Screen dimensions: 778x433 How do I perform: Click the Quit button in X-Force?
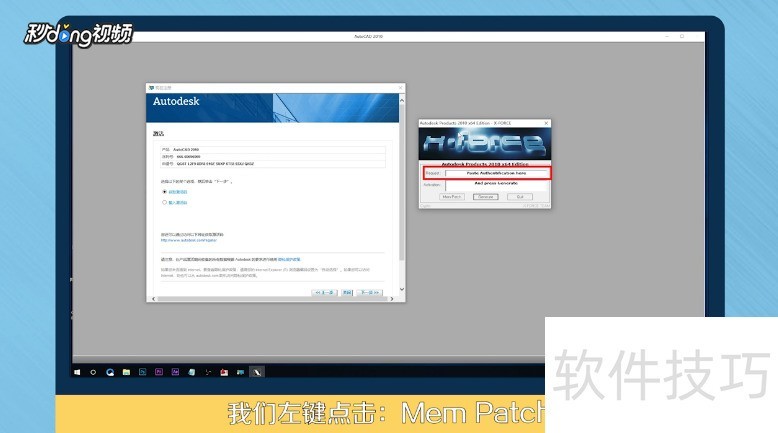pos(520,197)
